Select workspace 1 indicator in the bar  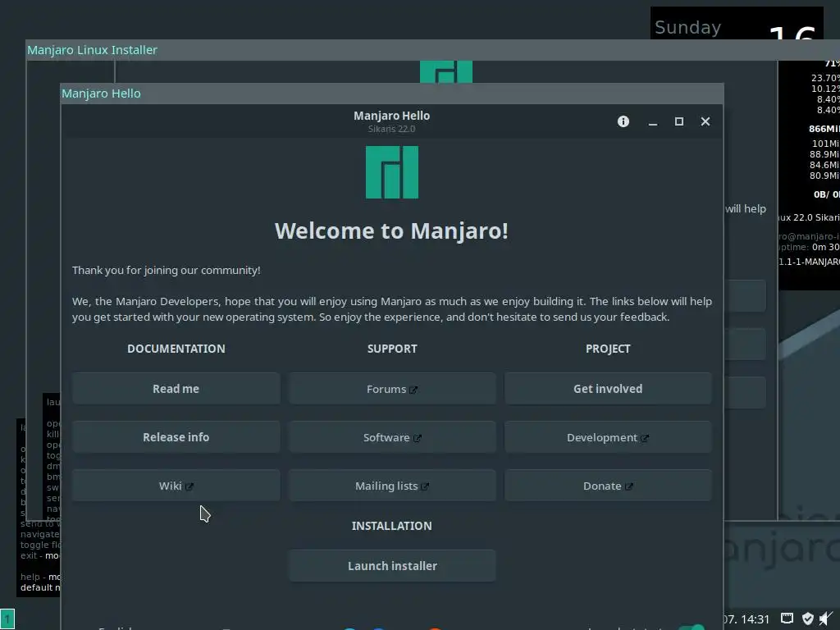click(x=7, y=619)
